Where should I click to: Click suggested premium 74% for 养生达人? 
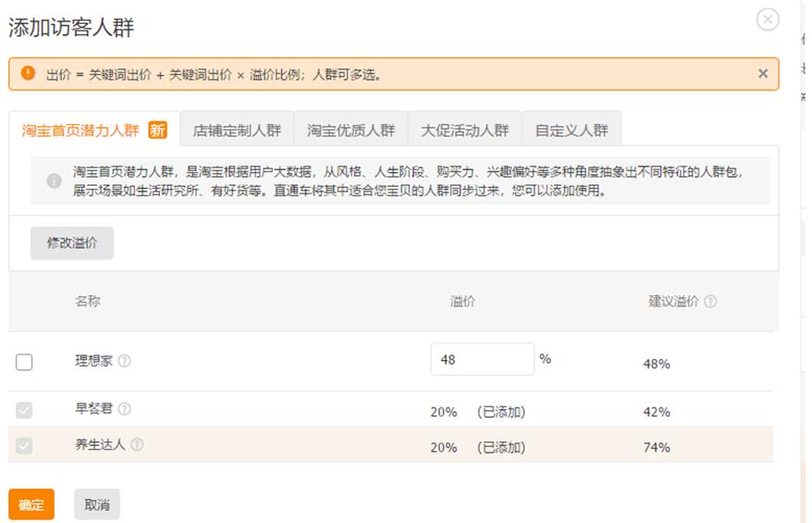(657, 447)
